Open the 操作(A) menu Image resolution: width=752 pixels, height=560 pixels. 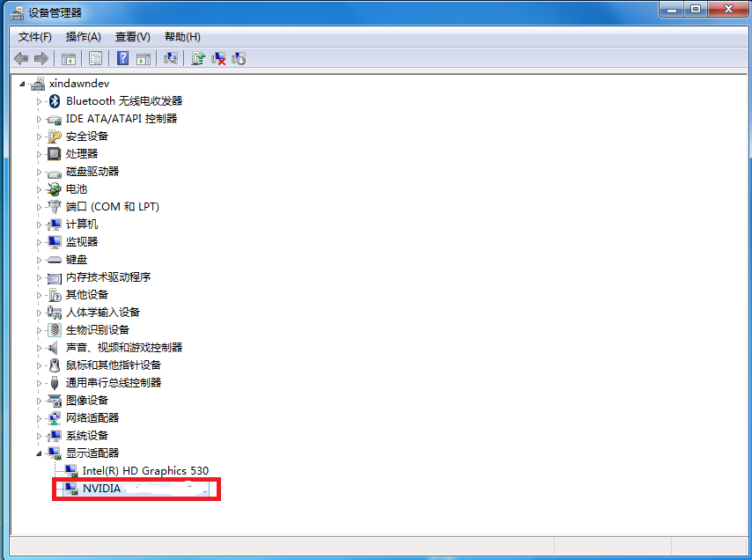[83, 36]
